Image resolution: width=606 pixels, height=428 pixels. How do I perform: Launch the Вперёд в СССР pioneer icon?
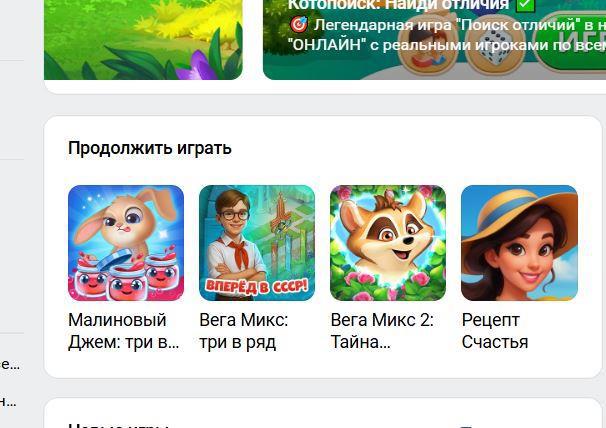tap(257, 243)
